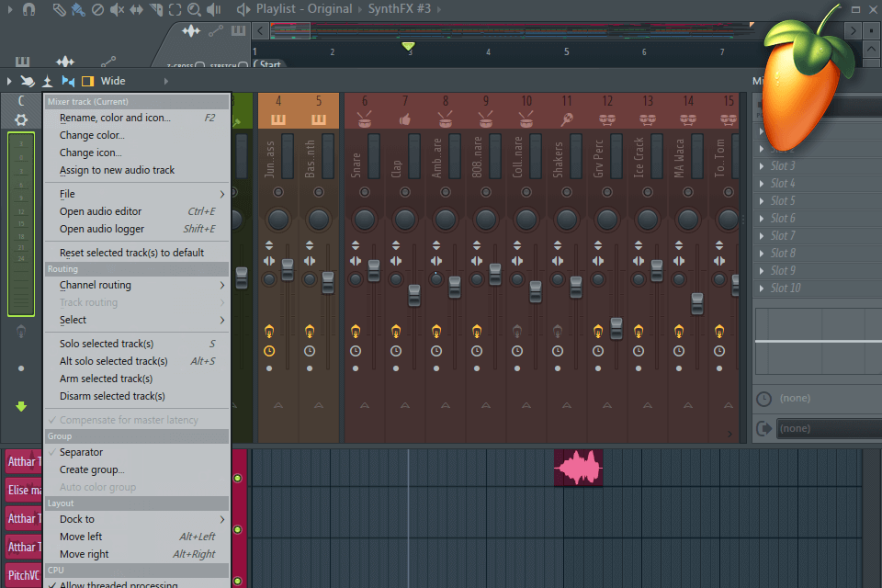Image resolution: width=882 pixels, height=588 pixels.
Task: Choose Move left in Layout section
Action: [x=138, y=537]
